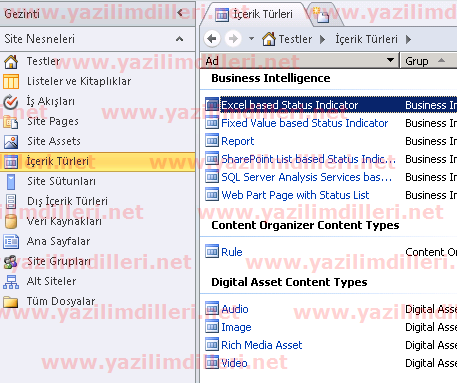Click the Business Intelligence group header

point(271,78)
